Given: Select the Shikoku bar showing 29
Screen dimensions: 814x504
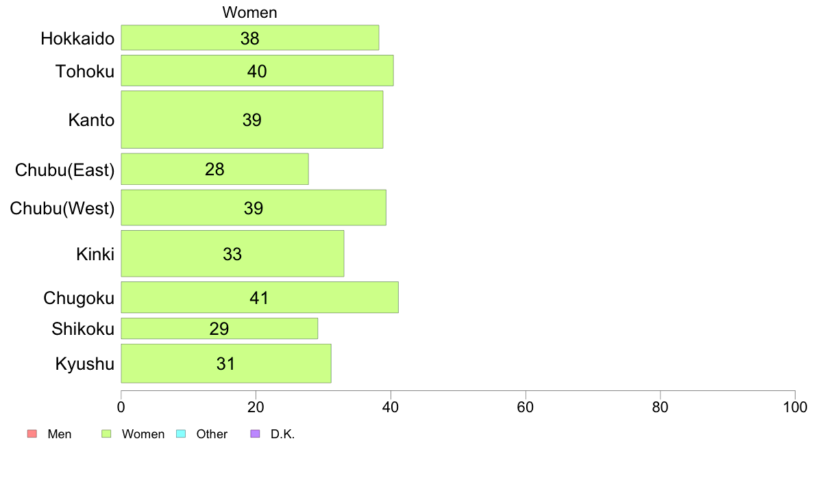Looking at the screenshot, I should [219, 329].
